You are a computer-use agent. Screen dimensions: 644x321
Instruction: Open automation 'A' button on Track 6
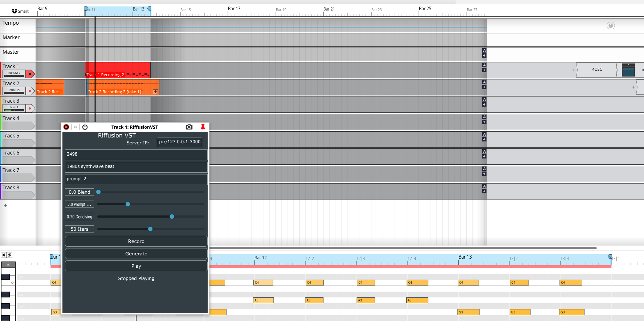[x=484, y=151]
